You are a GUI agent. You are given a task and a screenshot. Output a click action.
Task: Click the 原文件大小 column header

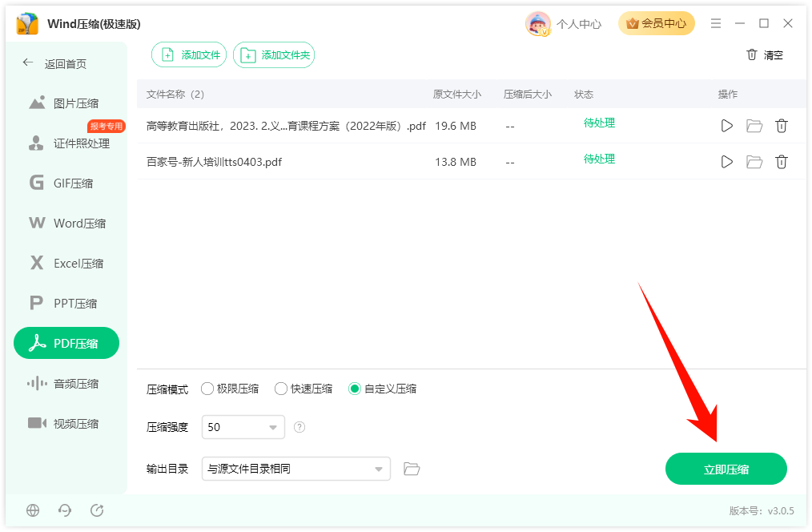456,95
